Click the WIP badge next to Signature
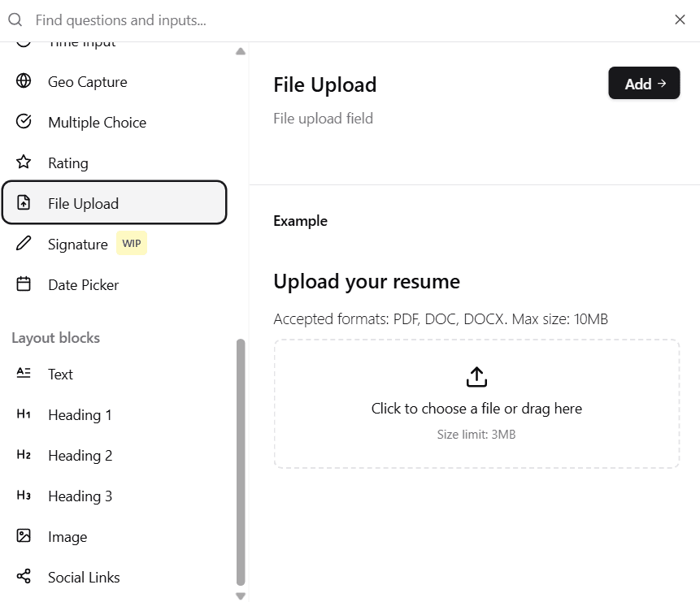The image size is (700, 602). 131,243
